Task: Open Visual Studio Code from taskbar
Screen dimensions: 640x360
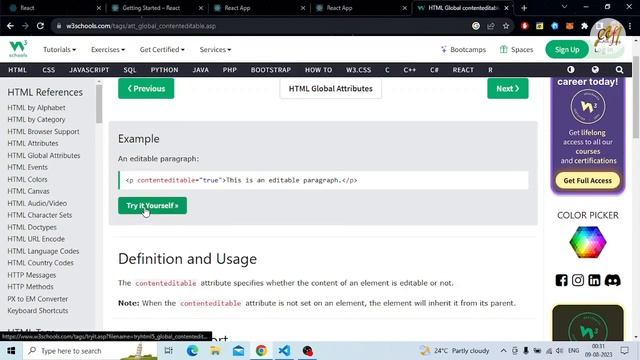Action: [284, 351]
